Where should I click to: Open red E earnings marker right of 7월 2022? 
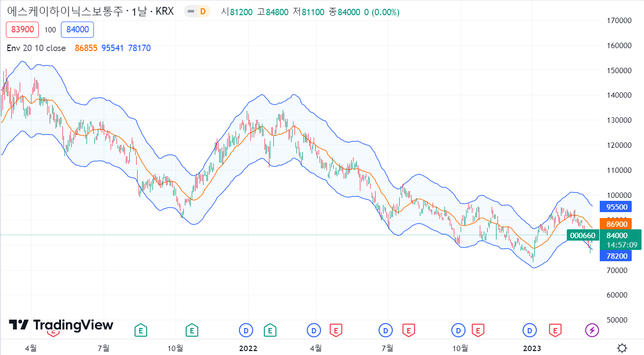click(x=409, y=330)
